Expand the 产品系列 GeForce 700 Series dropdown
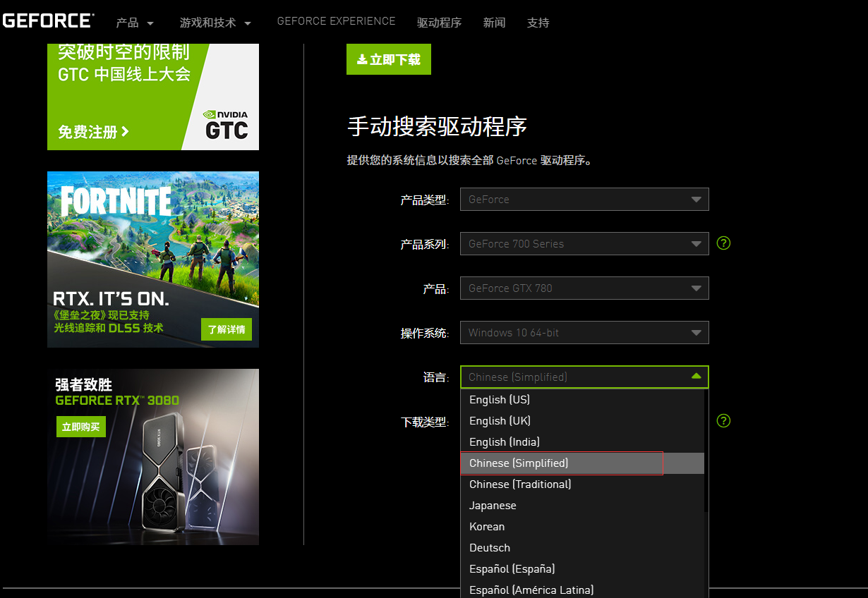868x598 pixels. pos(584,243)
